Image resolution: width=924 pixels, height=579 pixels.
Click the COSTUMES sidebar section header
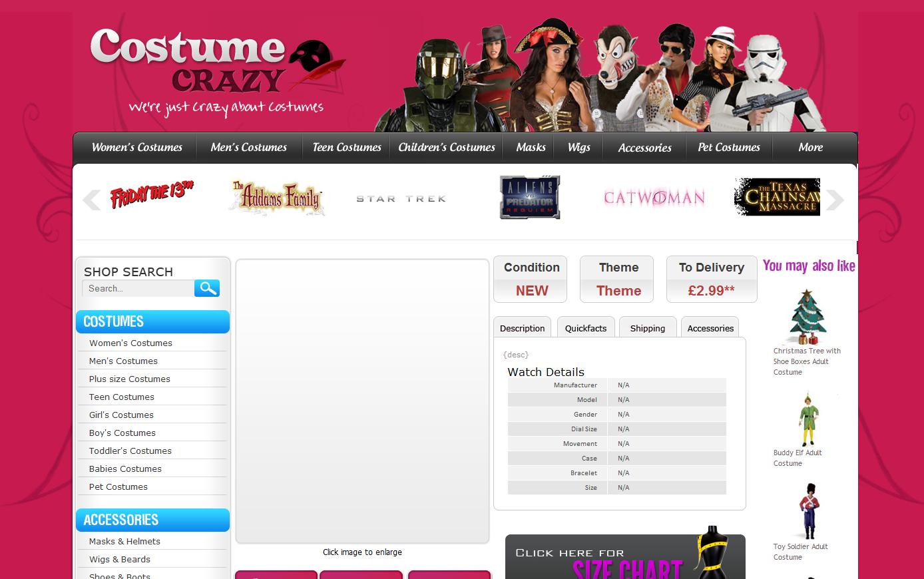tap(152, 321)
